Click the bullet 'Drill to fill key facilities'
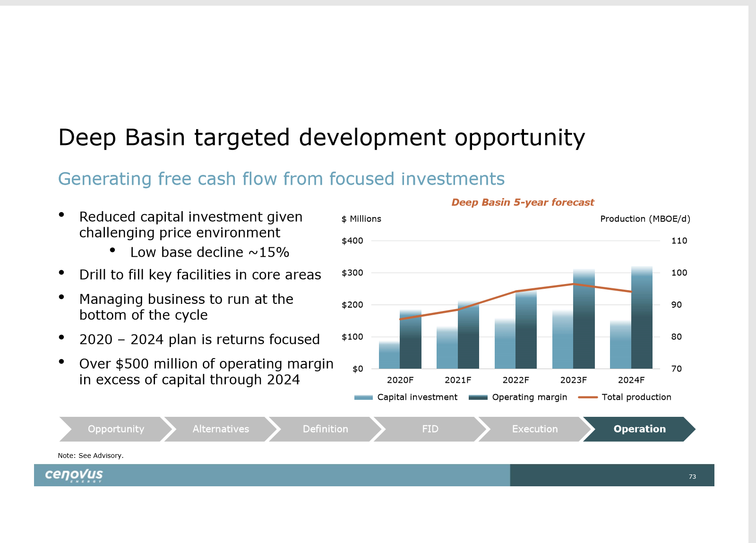The height and width of the screenshot is (543, 756). (200, 275)
